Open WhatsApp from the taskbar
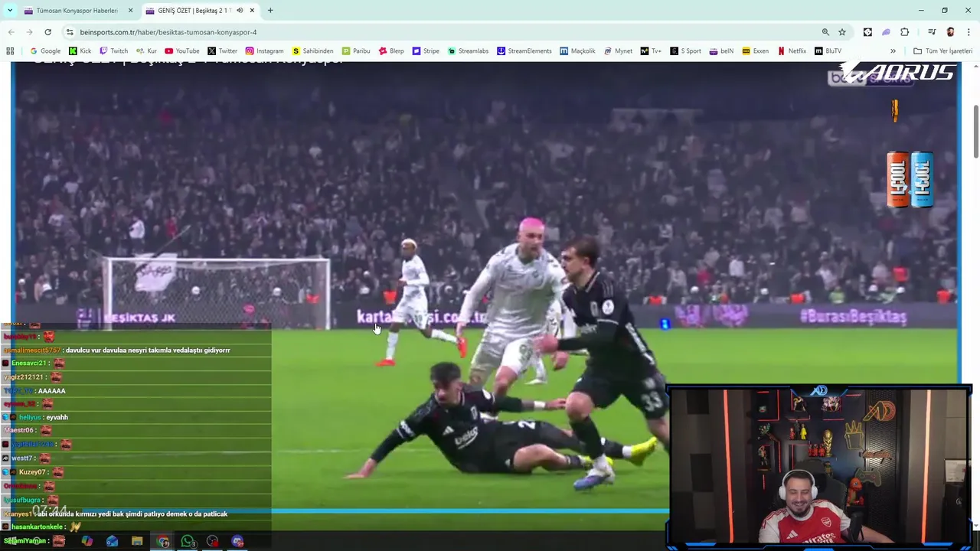This screenshot has width=980, height=551. coord(188,541)
